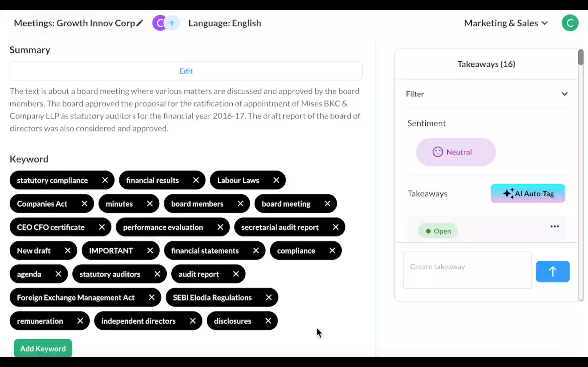Click the plus icon next to user avatar

[171, 22]
